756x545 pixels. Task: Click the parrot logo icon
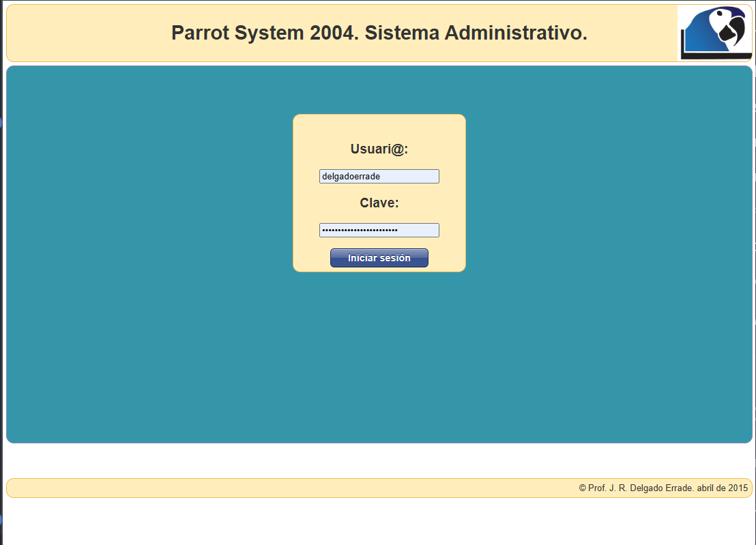715,33
